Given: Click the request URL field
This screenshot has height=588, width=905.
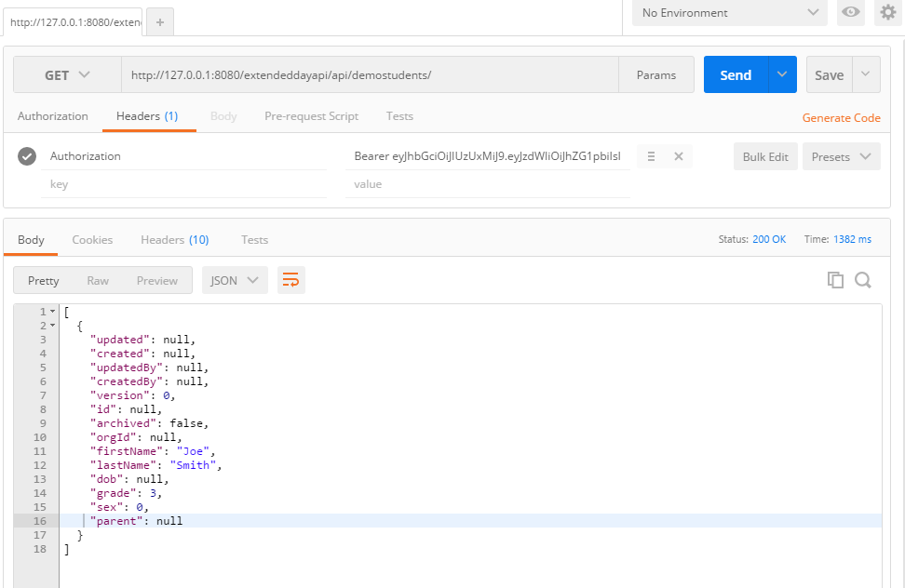Looking at the screenshot, I should click(370, 75).
